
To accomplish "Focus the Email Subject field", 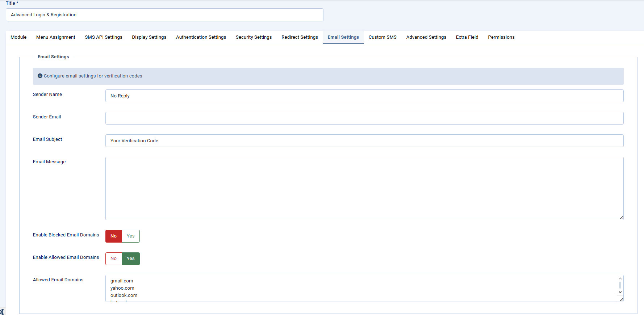I will click(364, 140).
